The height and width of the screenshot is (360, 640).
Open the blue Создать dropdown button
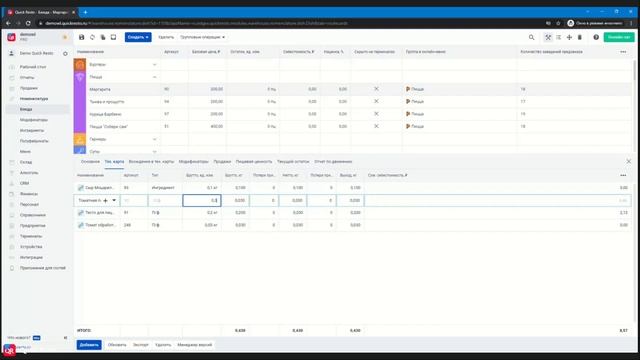coord(138,37)
